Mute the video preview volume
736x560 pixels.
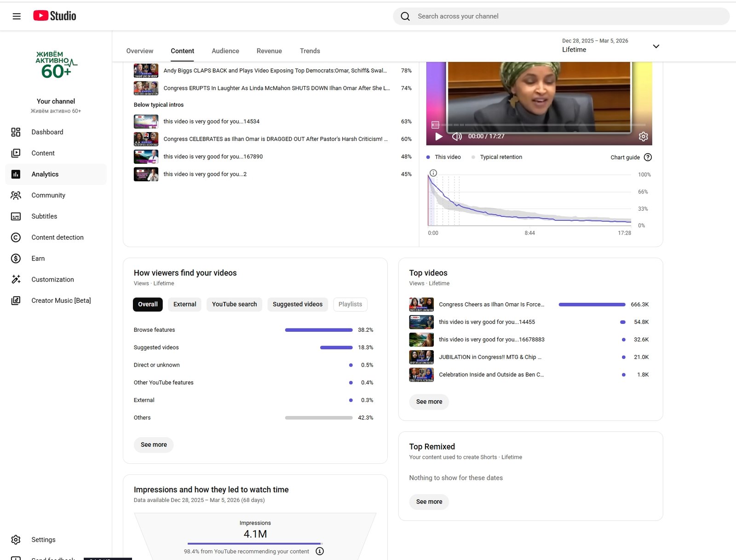pos(457,136)
